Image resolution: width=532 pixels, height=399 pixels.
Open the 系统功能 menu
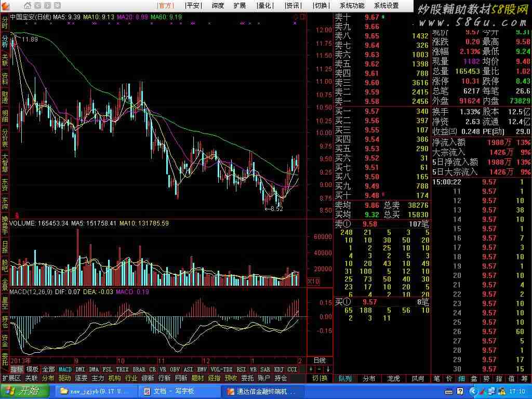[x=352, y=5]
